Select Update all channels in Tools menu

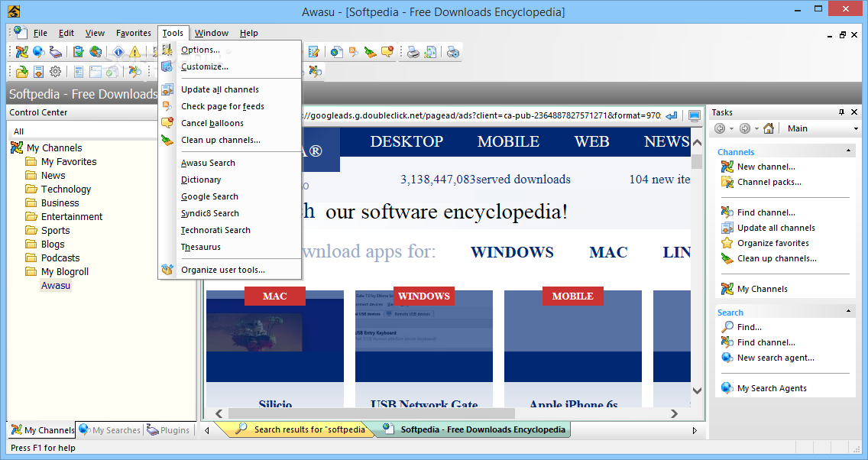[x=230, y=89]
